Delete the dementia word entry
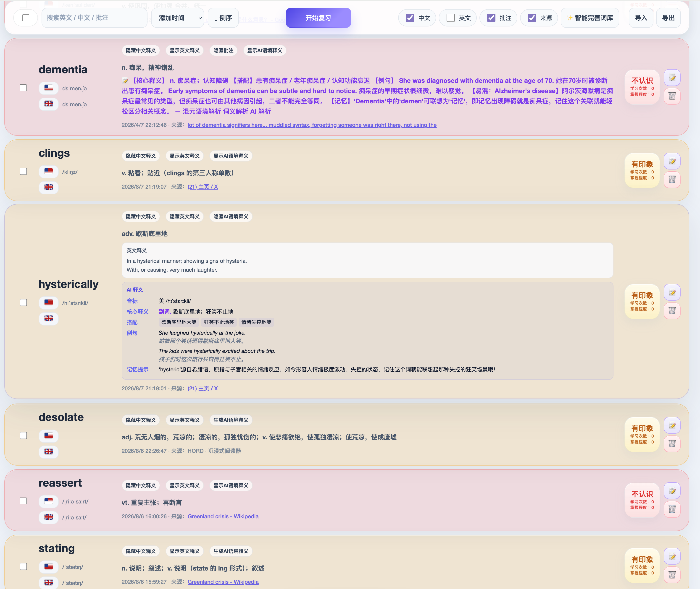The height and width of the screenshot is (589, 700). click(x=672, y=96)
